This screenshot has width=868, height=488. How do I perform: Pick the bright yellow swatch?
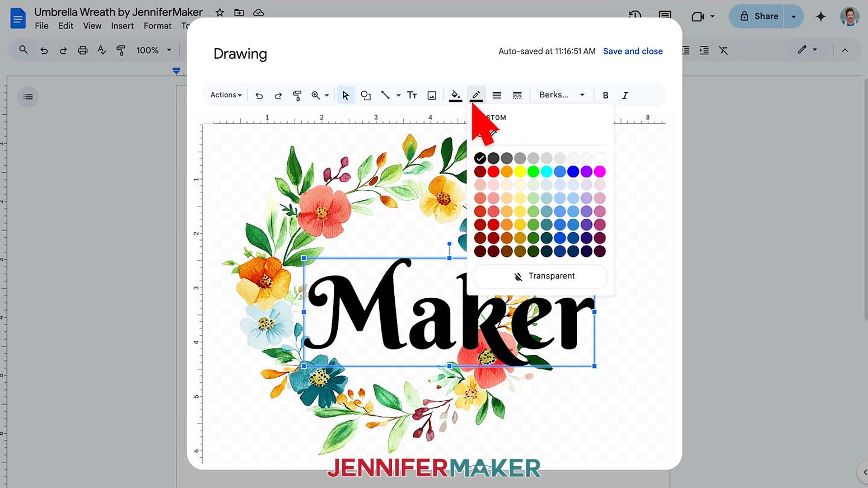point(520,171)
